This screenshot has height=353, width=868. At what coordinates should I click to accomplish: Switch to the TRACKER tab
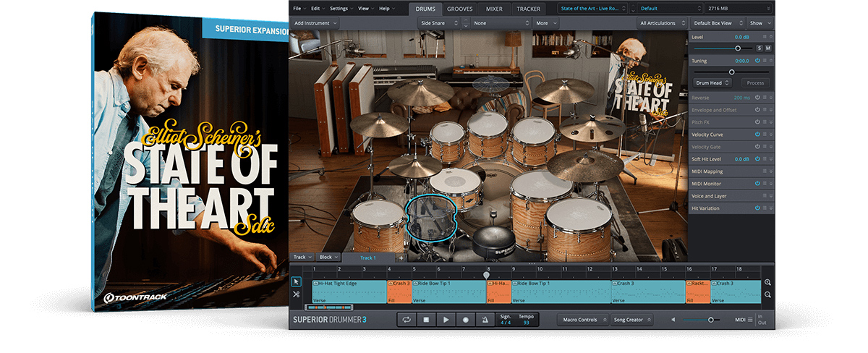(x=529, y=9)
